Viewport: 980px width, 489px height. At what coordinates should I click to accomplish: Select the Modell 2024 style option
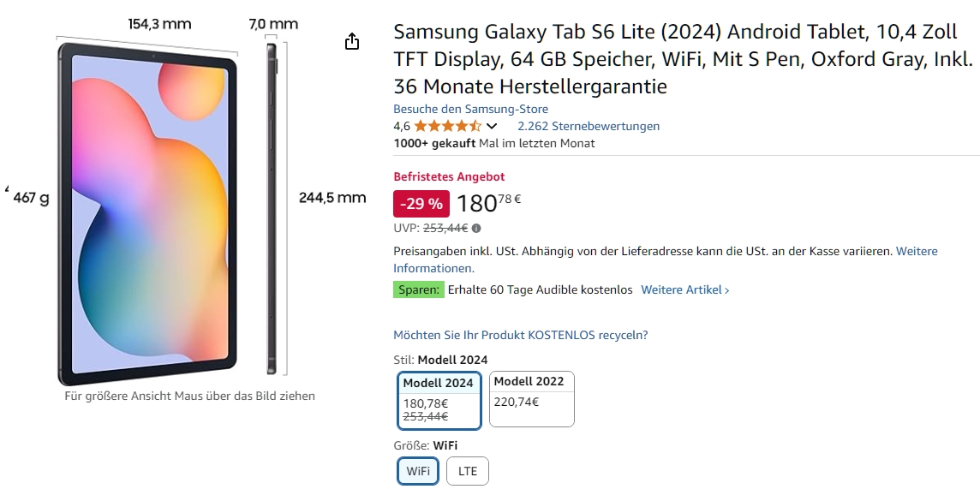tap(439, 399)
